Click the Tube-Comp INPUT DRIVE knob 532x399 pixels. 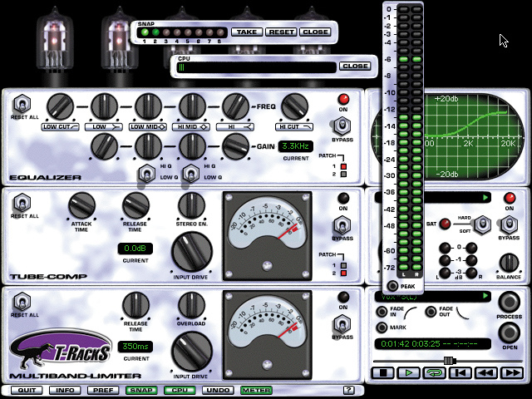192,252
